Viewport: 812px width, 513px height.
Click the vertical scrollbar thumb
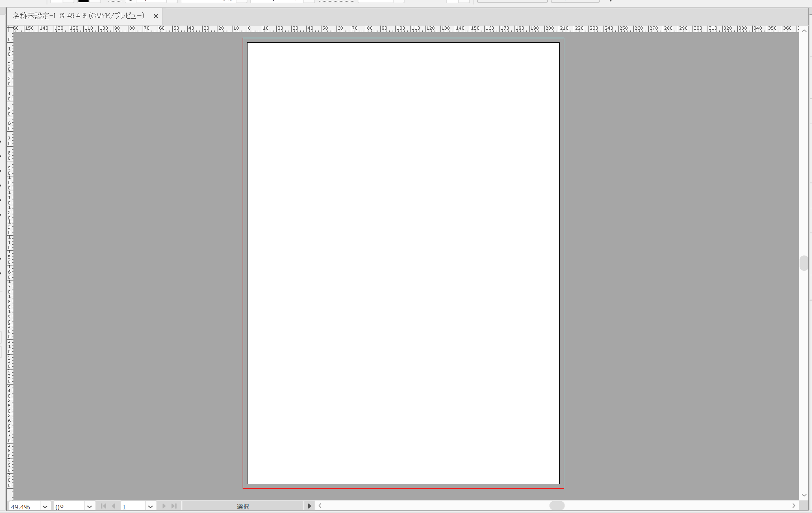[803, 263]
